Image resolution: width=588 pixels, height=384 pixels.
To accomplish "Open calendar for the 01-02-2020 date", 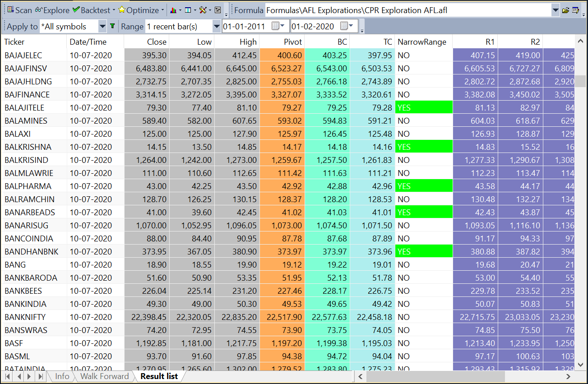I will (x=347, y=26).
